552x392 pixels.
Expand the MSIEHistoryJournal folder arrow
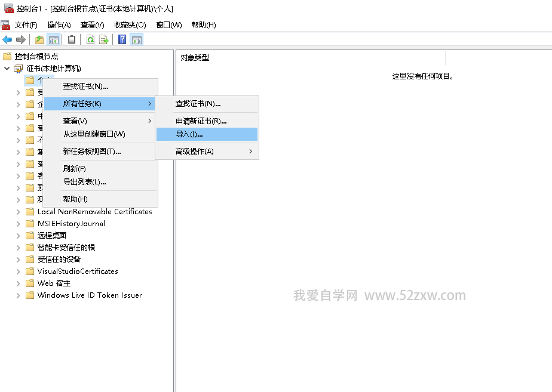tap(18, 224)
